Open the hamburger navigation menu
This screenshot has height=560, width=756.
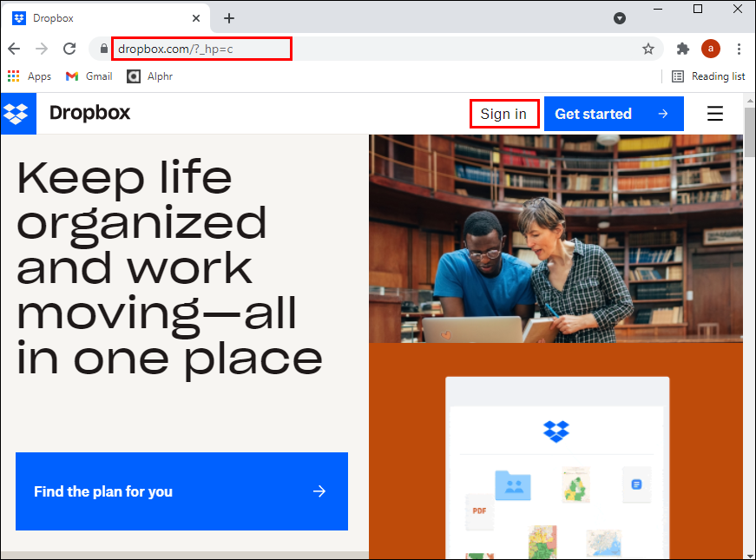click(x=715, y=114)
